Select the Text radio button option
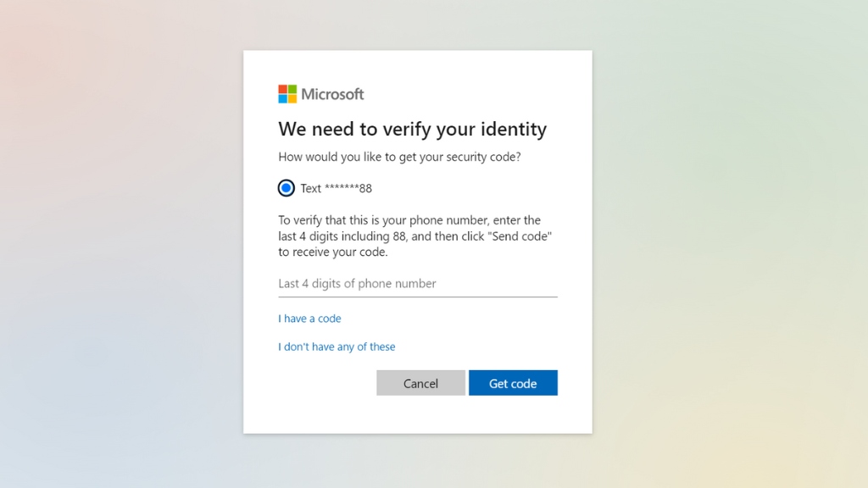868x488 pixels. (x=287, y=188)
